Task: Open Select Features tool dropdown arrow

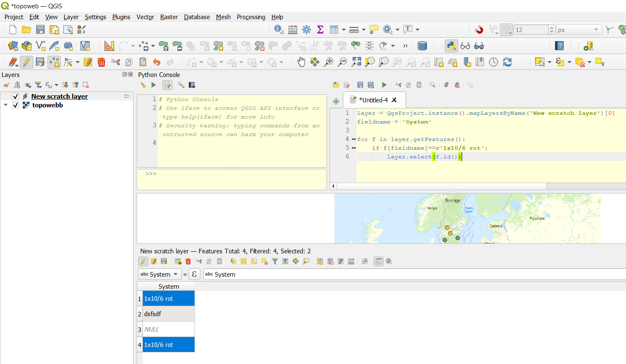Action: pyautogui.click(x=549, y=62)
